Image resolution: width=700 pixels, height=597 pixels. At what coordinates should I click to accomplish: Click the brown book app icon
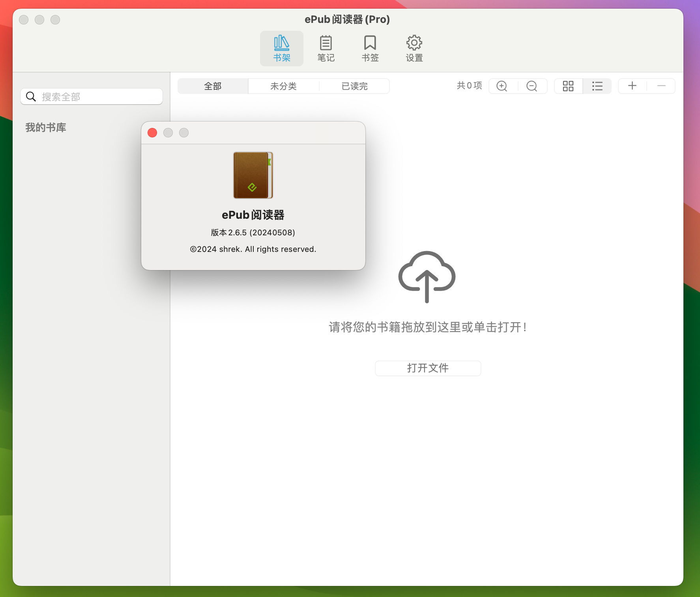(x=253, y=175)
